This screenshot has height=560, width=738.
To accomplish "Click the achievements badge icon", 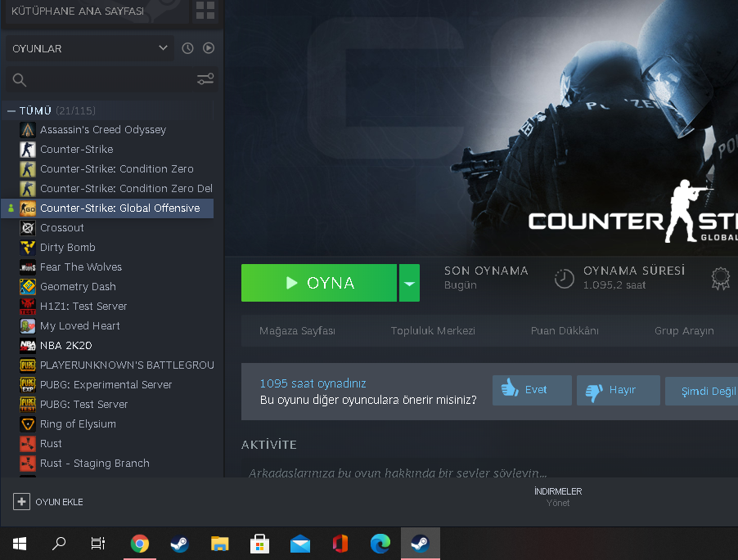I will tap(720, 278).
